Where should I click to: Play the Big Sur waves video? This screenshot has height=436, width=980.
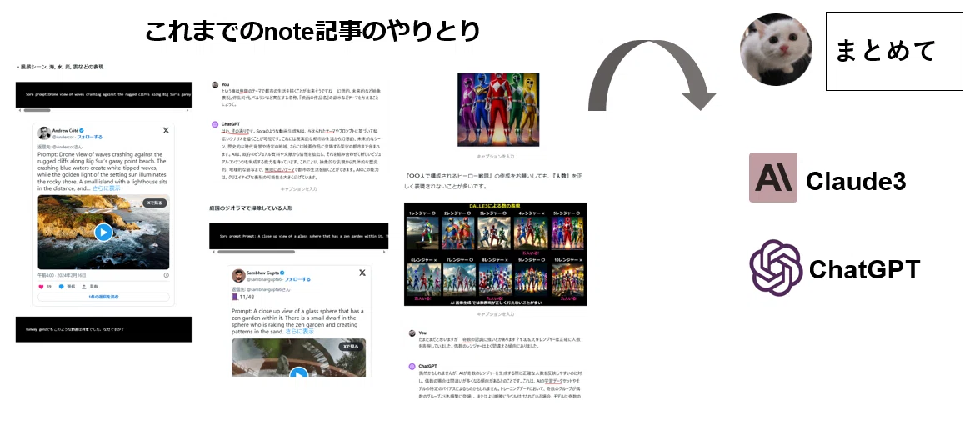[103, 233]
